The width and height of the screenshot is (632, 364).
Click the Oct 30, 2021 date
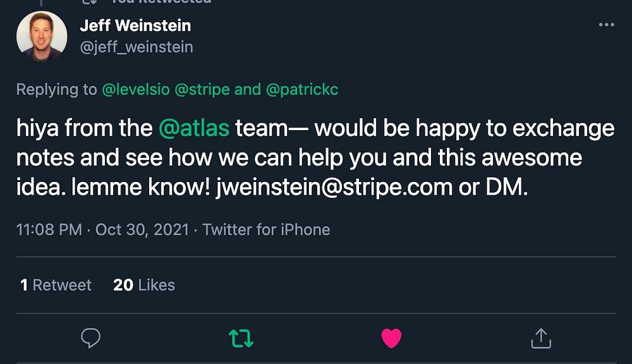pyautogui.click(x=142, y=229)
